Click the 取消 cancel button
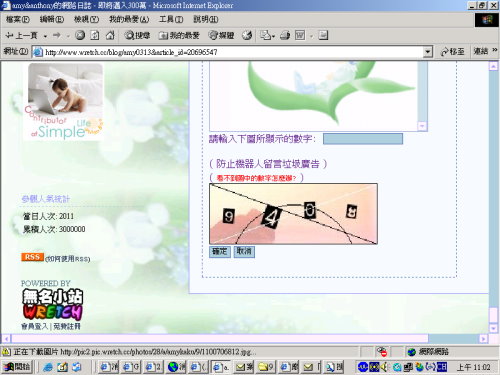 (244, 252)
